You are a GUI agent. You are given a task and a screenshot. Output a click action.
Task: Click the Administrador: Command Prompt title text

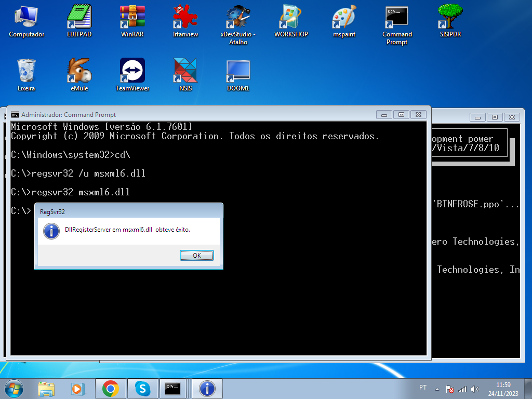point(69,115)
